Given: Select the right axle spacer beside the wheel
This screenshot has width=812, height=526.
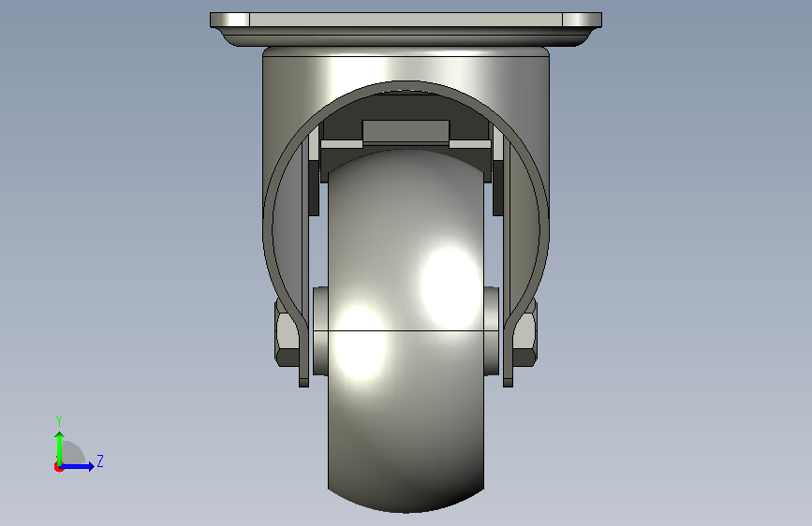Looking at the screenshot, I should click(492, 331).
